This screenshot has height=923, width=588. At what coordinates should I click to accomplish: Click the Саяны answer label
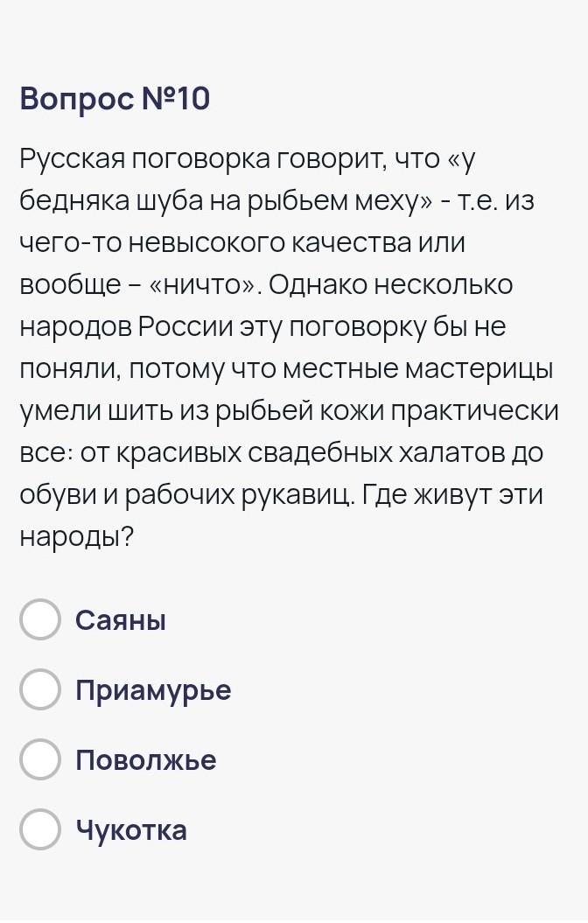coord(121,620)
